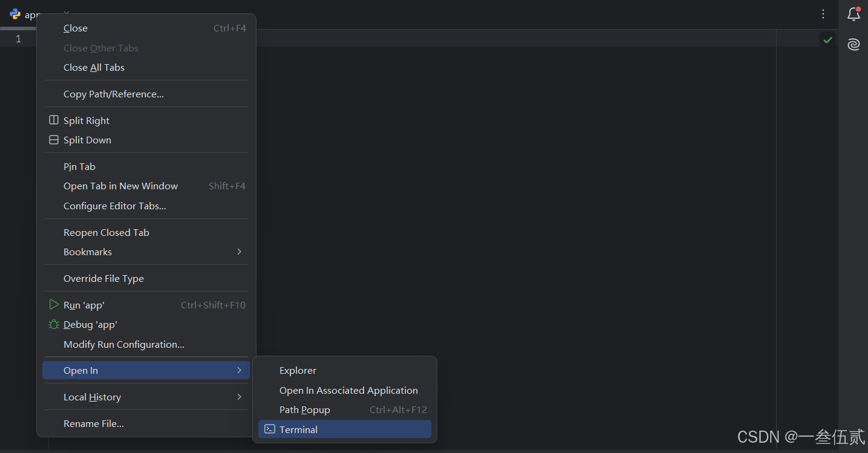This screenshot has width=868, height=453.
Task: Expand the Local History submenu
Action: tap(146, 397)
